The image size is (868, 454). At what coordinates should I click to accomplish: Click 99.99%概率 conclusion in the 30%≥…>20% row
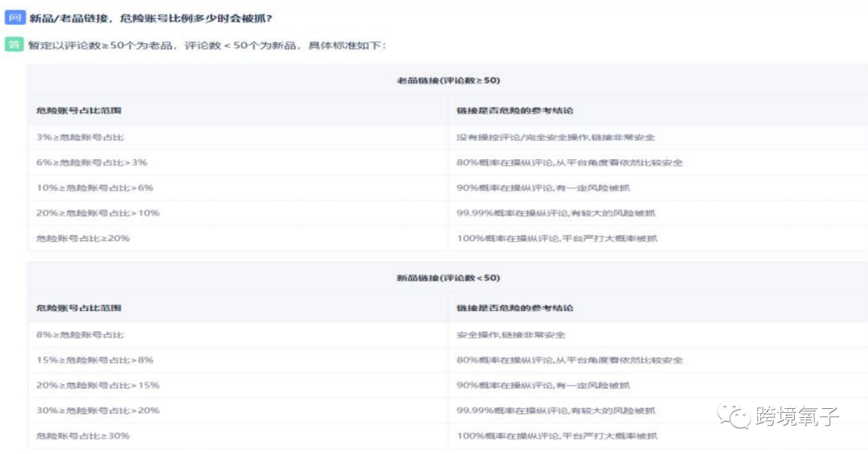pyautogui.click(x=556, y=411)
